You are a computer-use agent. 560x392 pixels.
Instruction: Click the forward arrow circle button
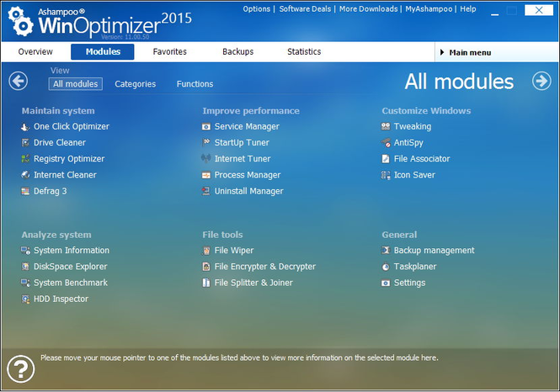[541, 81]
